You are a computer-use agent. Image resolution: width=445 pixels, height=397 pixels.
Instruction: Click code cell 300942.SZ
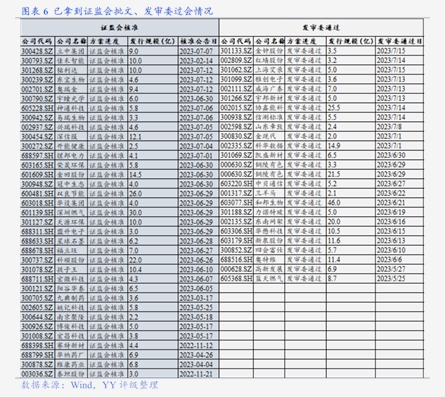[x=37, y=118]
